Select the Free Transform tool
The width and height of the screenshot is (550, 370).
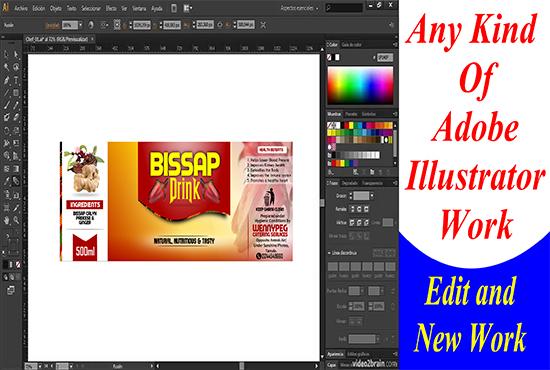16,143
